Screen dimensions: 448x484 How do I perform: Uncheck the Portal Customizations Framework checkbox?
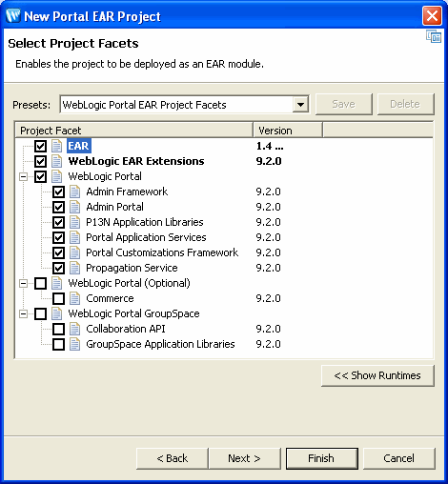(x=58, y=252)
